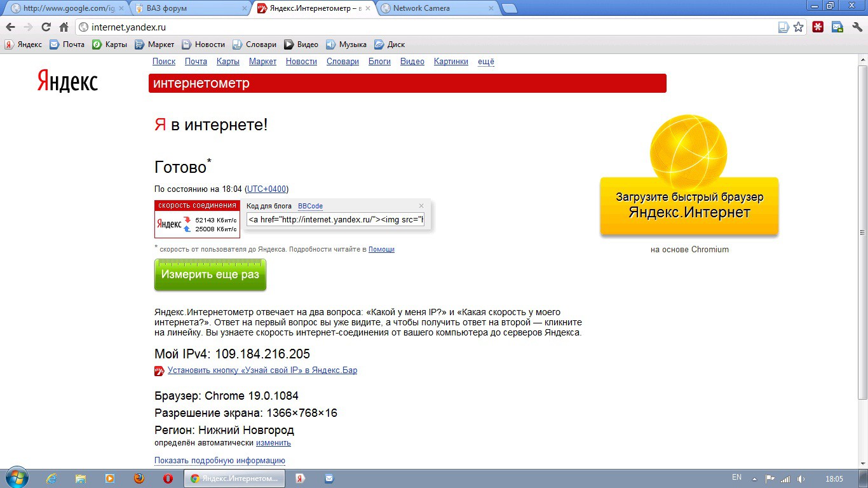Open the Диск bookmark in bookmarks bar
868x488 pixels.
tap(390, 44)
